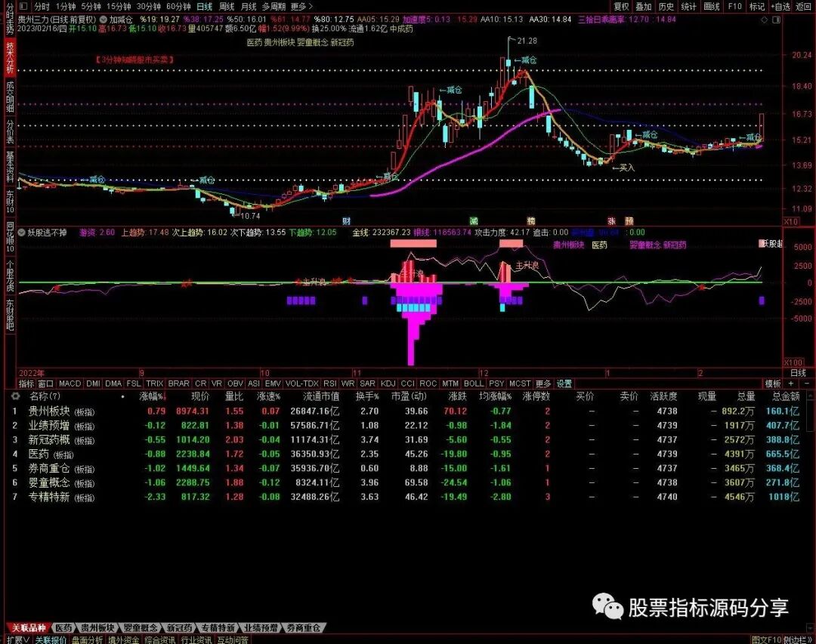Viewport: 816px width, 644px height.
Task: Open 基本资料 in left sidebar
Action: point(10,166)
